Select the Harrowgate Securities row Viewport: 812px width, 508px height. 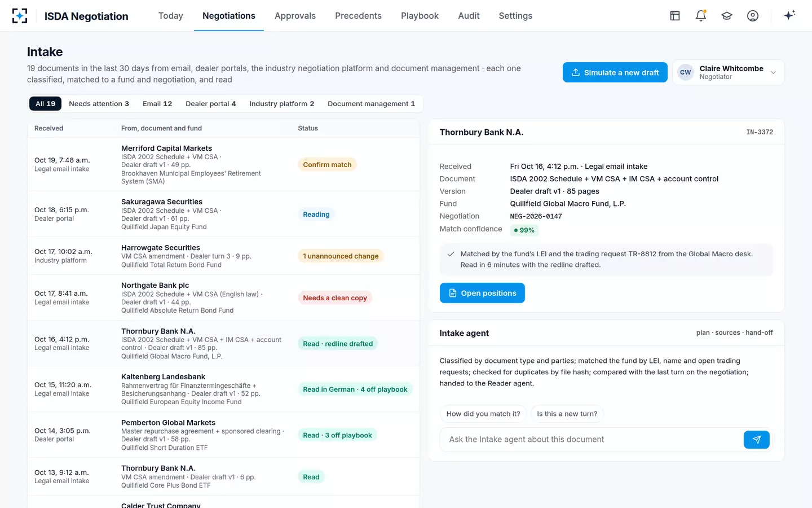[223, 256]
